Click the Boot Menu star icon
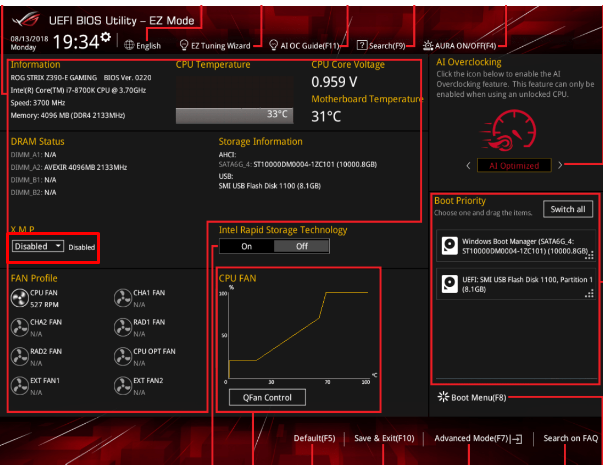 click(443, 397)
